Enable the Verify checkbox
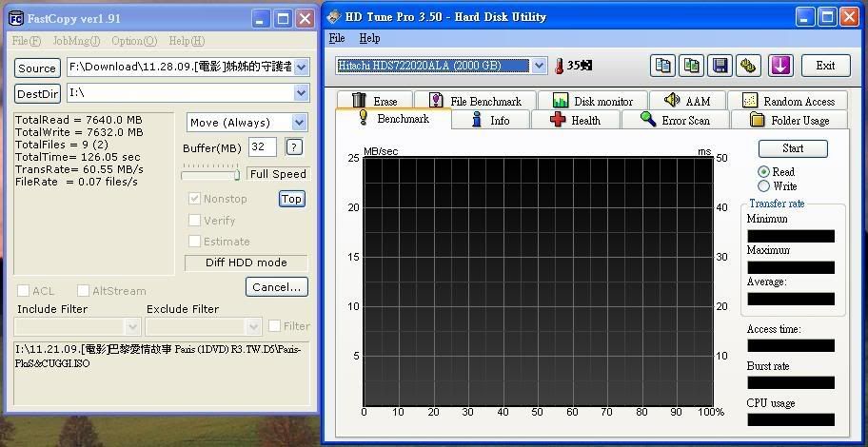Screen dimensions: 868x447 click(194, 221)
